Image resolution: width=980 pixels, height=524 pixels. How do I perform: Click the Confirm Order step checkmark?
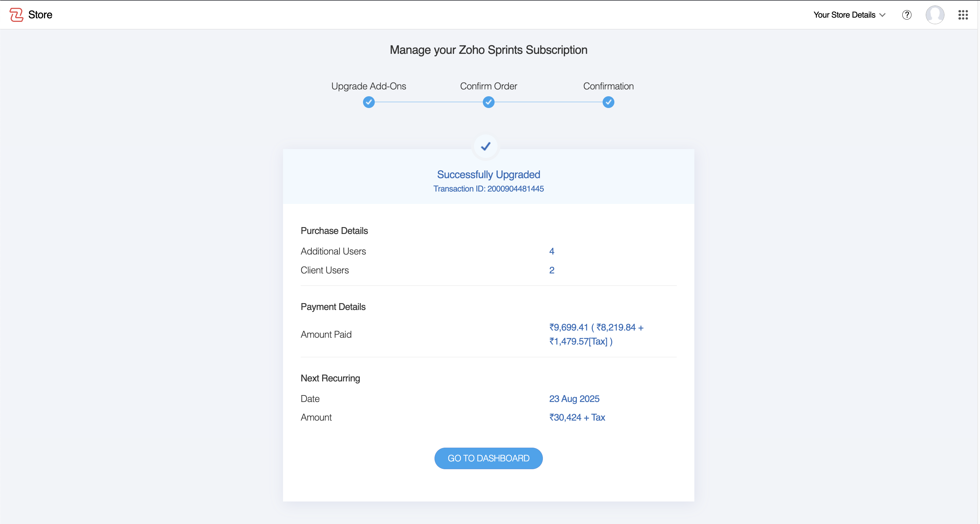488,102
